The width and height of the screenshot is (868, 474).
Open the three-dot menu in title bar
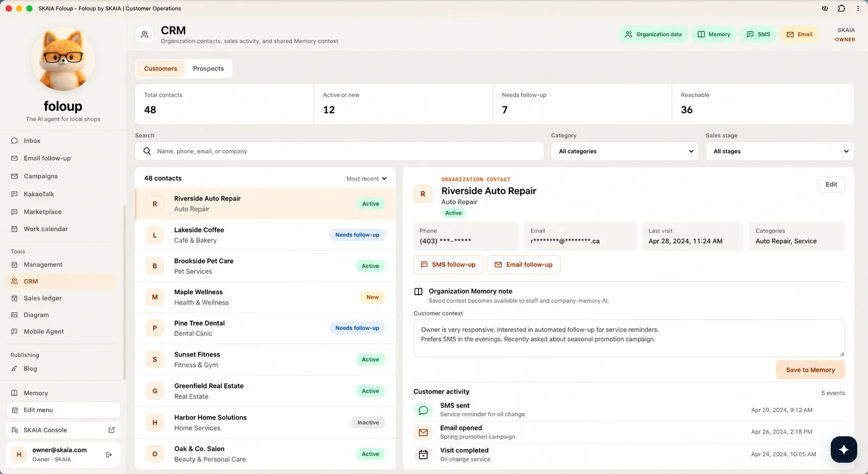[x=858, y=8]
